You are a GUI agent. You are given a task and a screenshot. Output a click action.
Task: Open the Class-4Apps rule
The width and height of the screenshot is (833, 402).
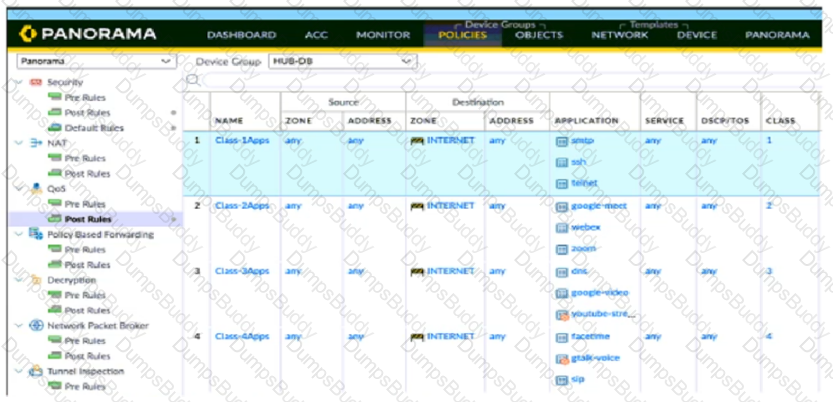242,337
